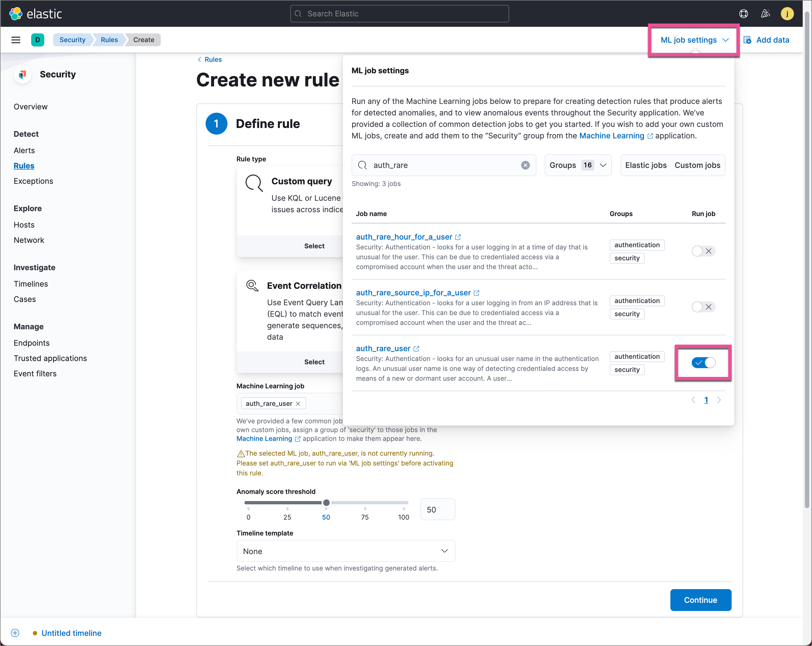812x646 pixels.
Task: Open the auth_rare_user job link
Action: [383, 348]
